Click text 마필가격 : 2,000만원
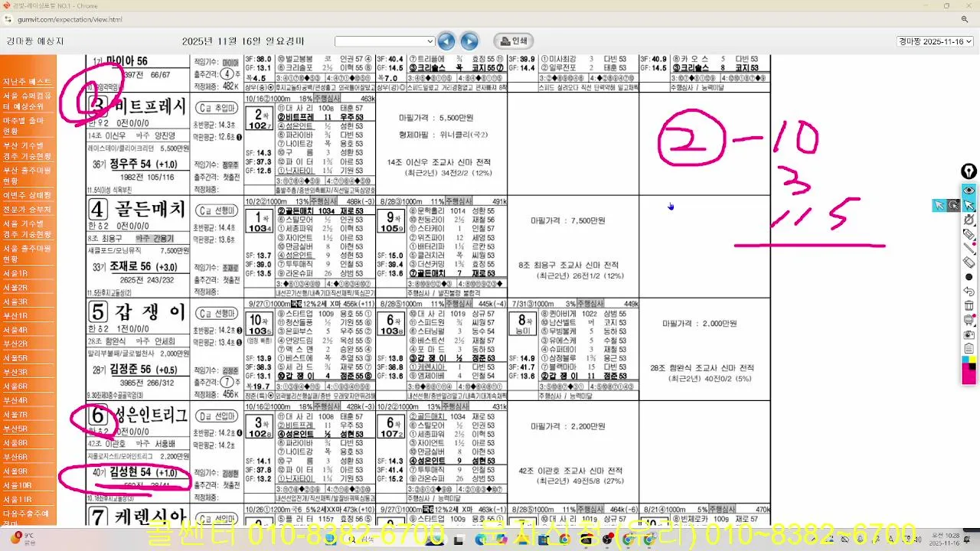 (700, 324)
